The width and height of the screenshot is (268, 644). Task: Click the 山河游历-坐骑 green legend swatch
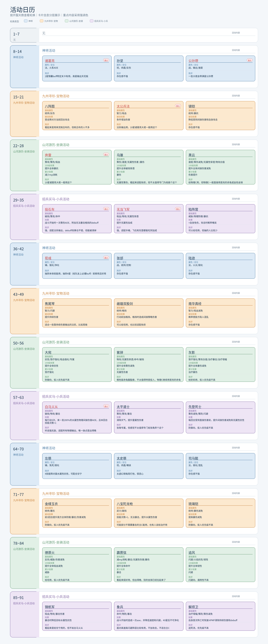(x=67, y=21)
